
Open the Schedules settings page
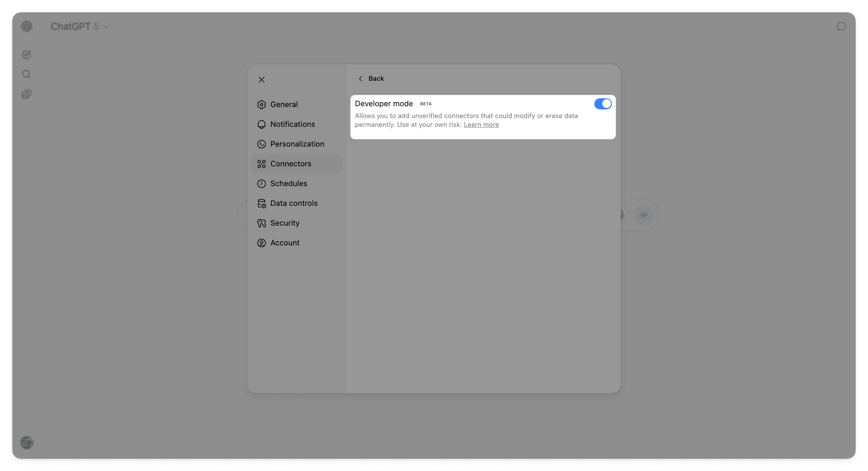(x=289, y=183)
